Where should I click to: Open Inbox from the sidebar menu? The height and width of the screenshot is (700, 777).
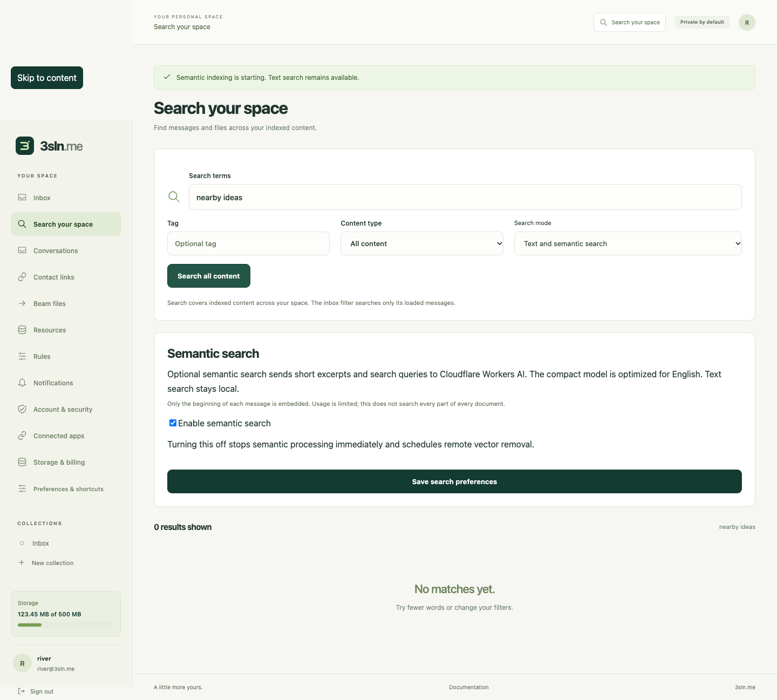[66, 198]
